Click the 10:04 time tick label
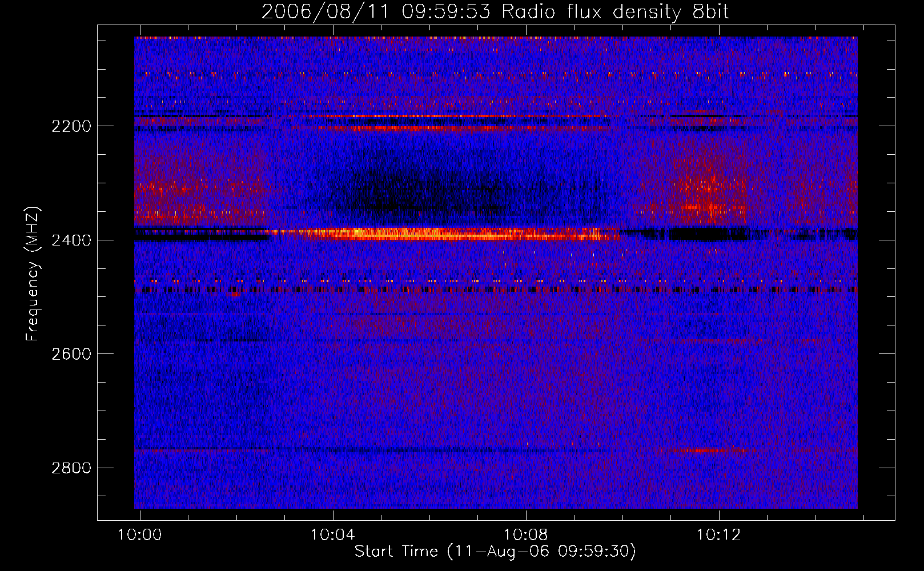 (333, 534)
